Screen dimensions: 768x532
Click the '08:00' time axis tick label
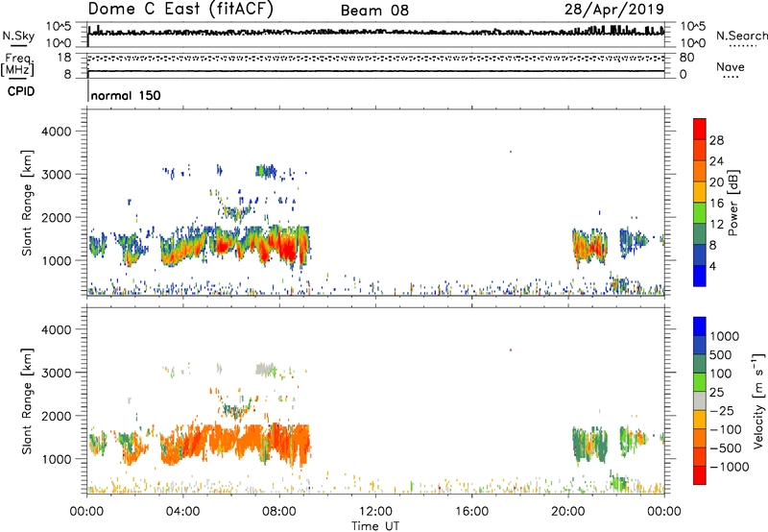tap(278, 512)
